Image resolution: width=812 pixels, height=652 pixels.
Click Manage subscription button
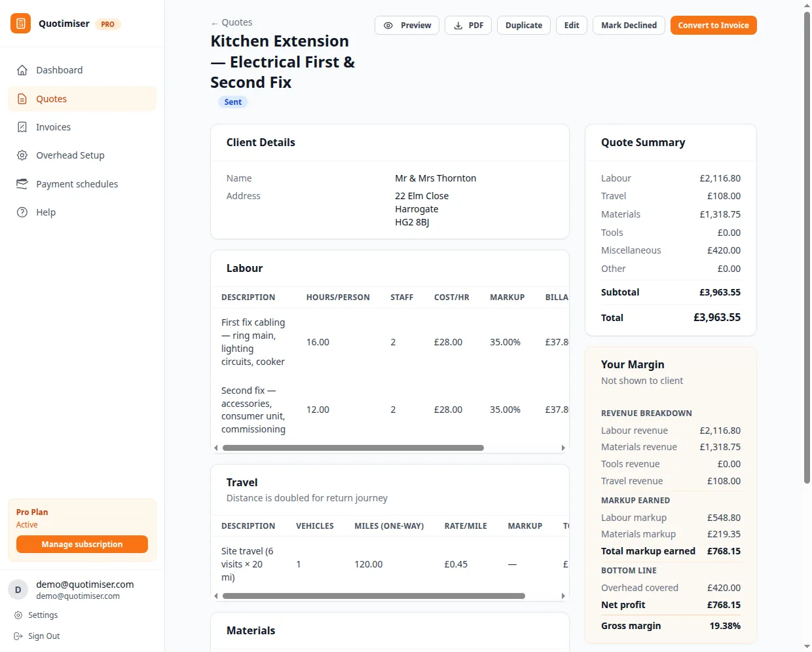tap(82, 545)
